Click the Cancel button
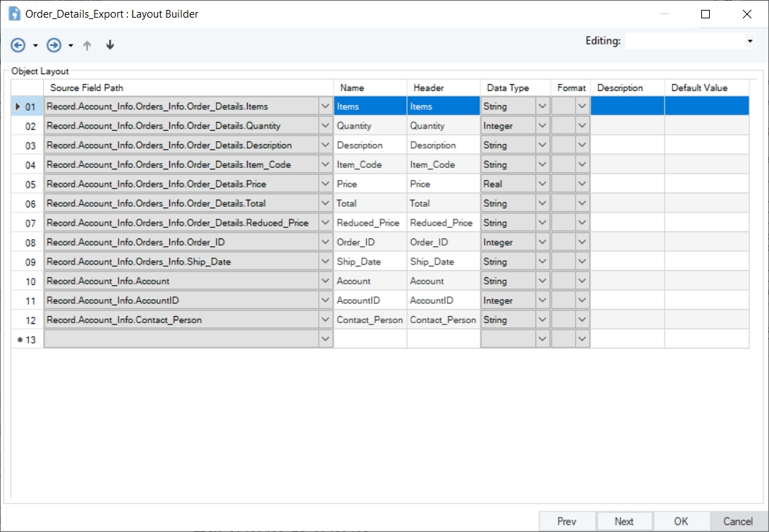The height and width of the screenshot is (532, 769). pos(738,521)
